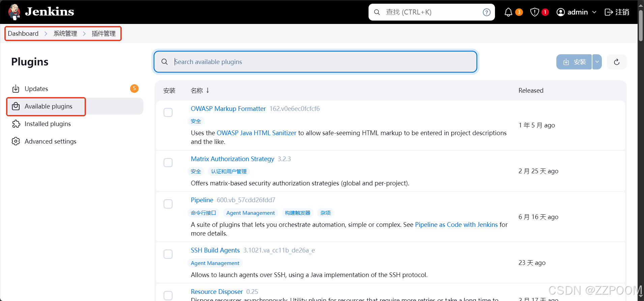Click version text 162.v0e6ec0fcfcf6
The width and height of the screenshot is (644, 301).
coord(295,109)
